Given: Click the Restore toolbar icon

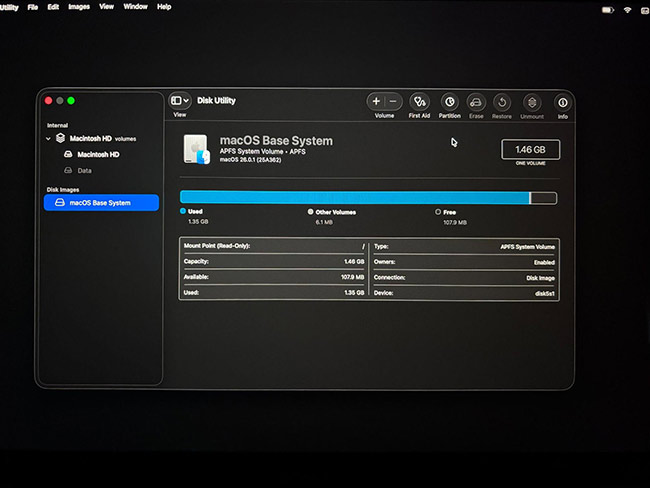Looking at the screenshot, I should [x=502, y=102].
